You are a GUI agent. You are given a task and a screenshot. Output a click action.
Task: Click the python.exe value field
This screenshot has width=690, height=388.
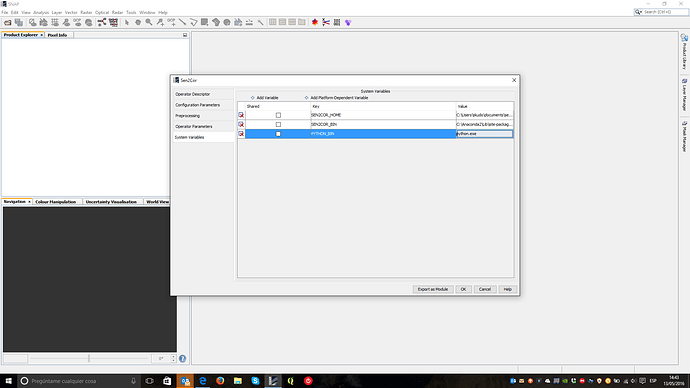click(484, 134)
